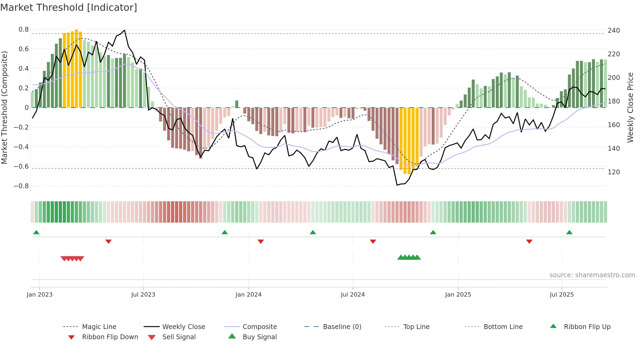644x362 pixels.
Task: Toggle the Buy Signal legend entry
Action: (x=252, y=337)
